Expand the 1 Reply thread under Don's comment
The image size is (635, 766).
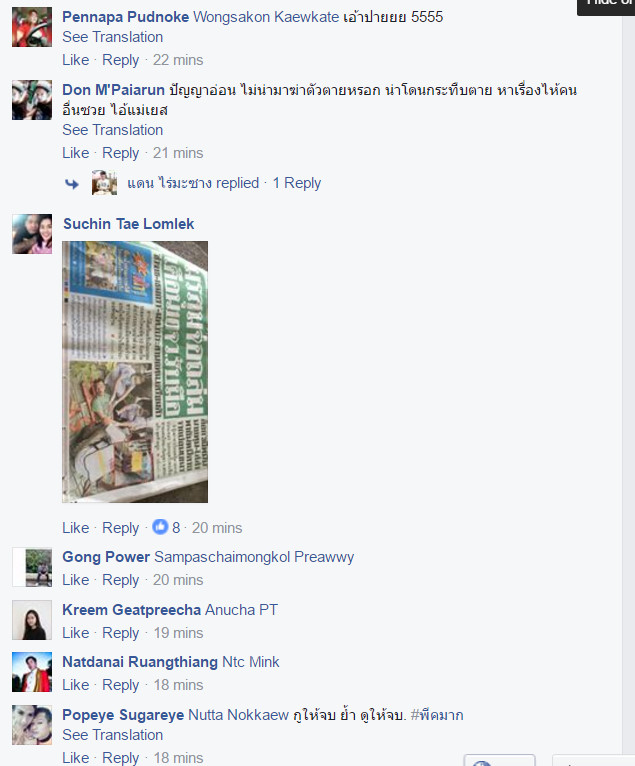[x=296, y=183]
